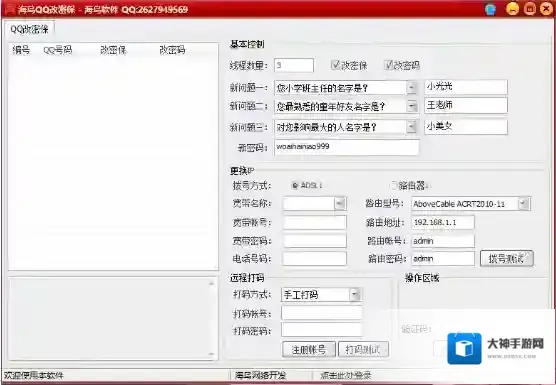The image size is (556, 385).
Task: Open the 打码方式 手工打码 dropdown
Action: [x=355, y=294]
